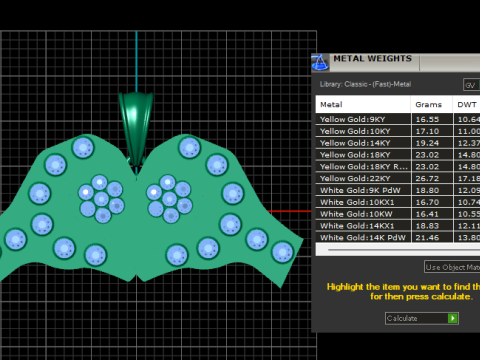Click the horizontal scrollbar below metal list

click(x=398, y=249)
